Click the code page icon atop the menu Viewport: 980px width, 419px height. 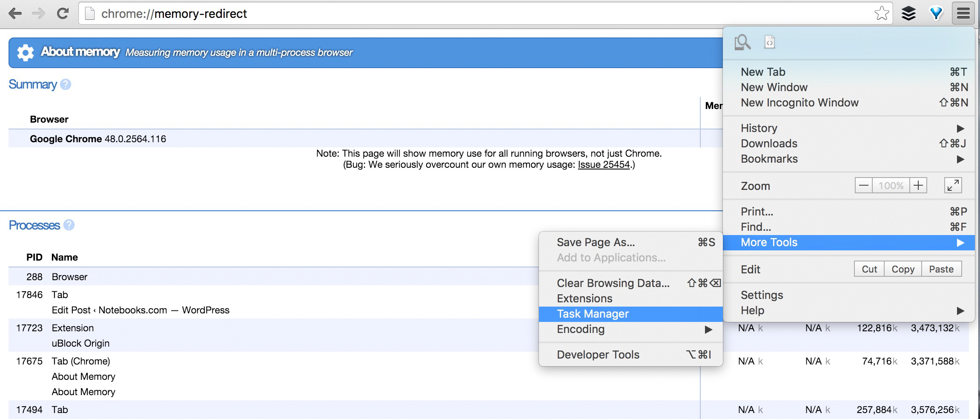(770, 42)
